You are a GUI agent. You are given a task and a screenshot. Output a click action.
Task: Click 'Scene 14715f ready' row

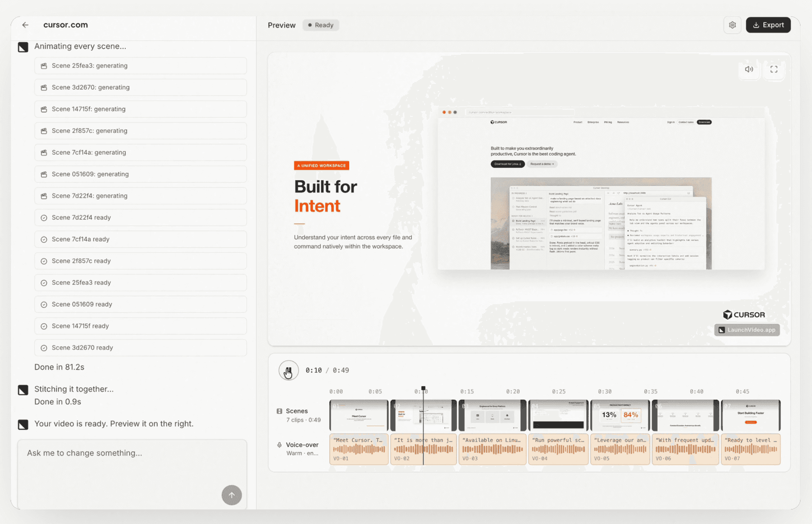(140, 326)
